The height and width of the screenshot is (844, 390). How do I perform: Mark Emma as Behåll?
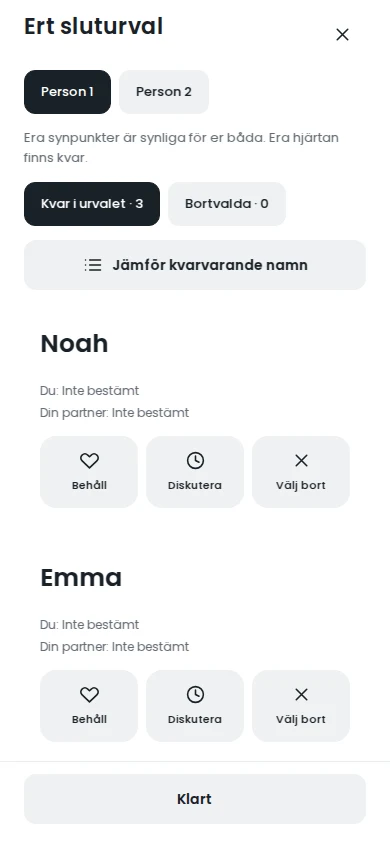point(89,706)
